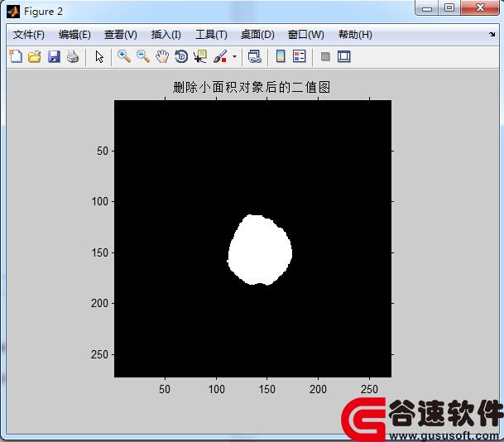The image size is (504, 442).
Task: Select the Brush data tool
Action: click(x=220, y=56)
